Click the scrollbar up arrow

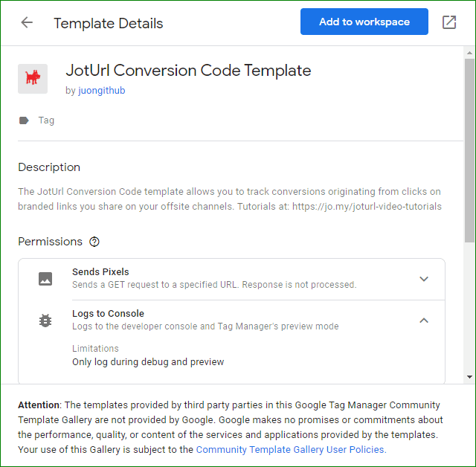(x=469, y=53)
